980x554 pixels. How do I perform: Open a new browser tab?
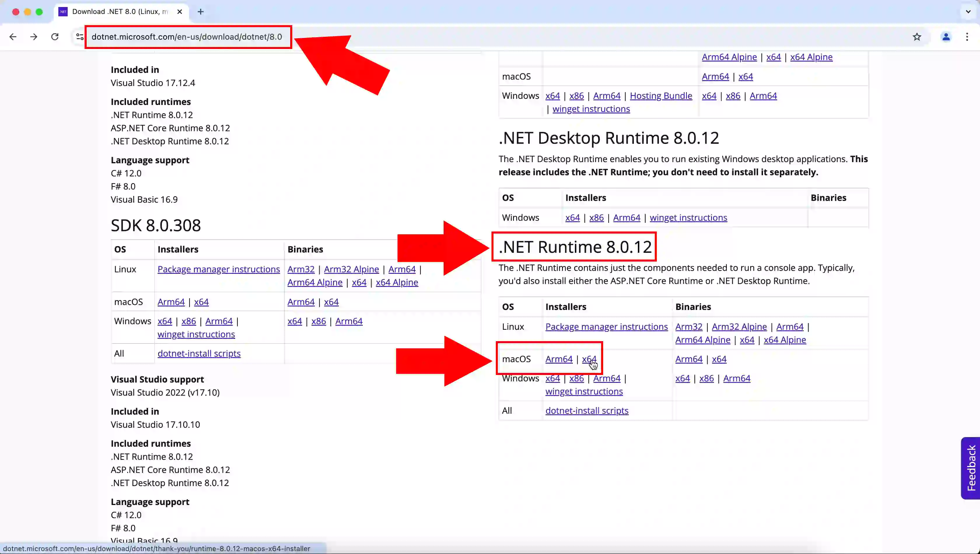point(201,12)
